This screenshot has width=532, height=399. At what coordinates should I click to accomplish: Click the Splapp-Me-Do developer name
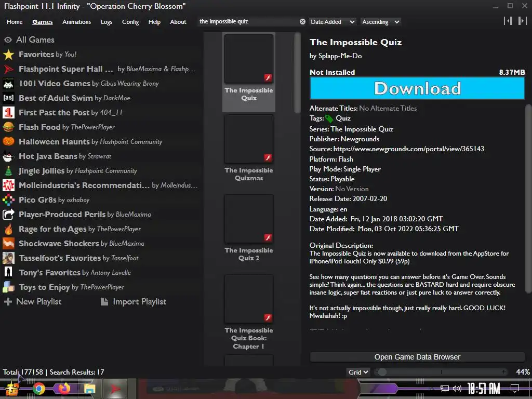[340, 56]
